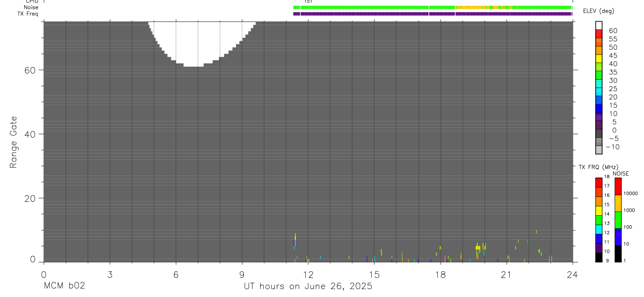Click the 'Range Gate' y-axis label
644x297 pixels.
click(x=14, y=142)
